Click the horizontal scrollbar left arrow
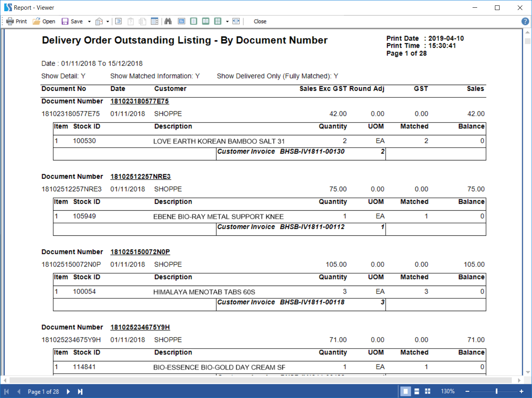 pos(5,380)
